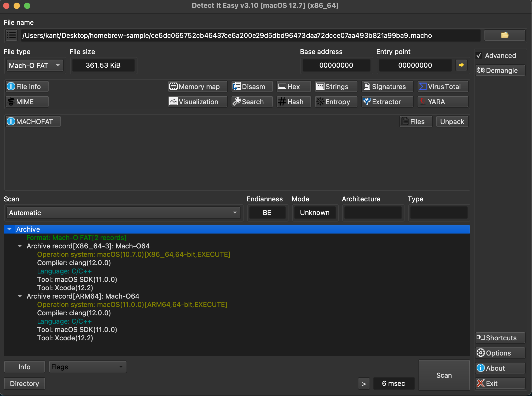532x396 pixels.
Task: Open the Shortcuts settings
Action: (x=500, y=338)
